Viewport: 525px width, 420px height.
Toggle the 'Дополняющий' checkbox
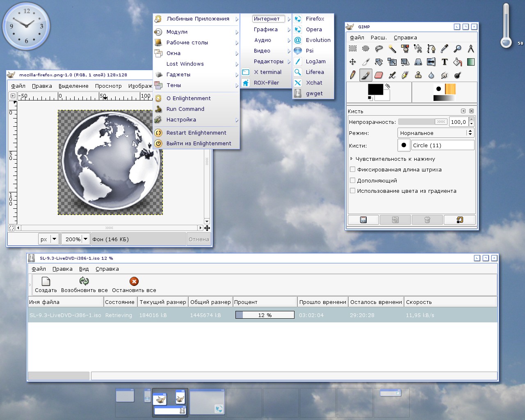(x=352, y=180)
